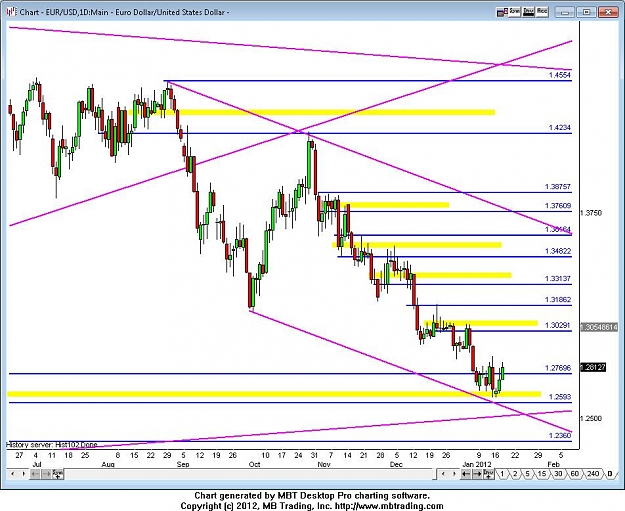Click the chart window icon in title bar

(x=11, y=12)
